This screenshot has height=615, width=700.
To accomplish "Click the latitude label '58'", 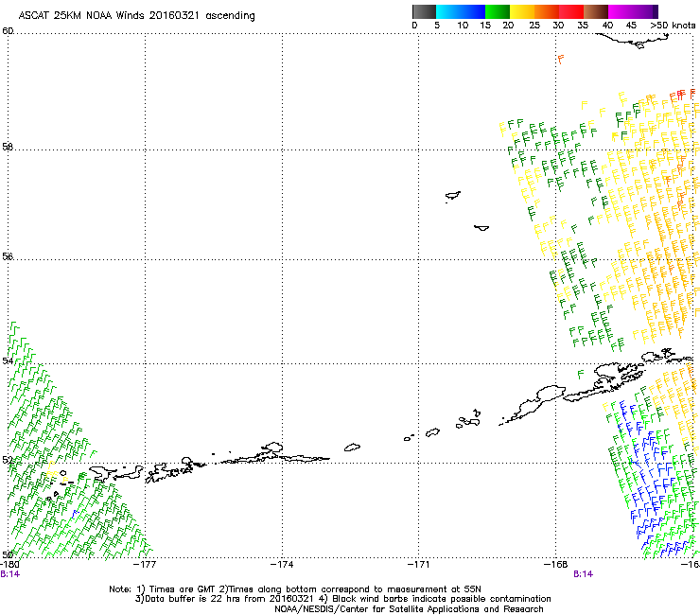I will (x=8, y=147).
